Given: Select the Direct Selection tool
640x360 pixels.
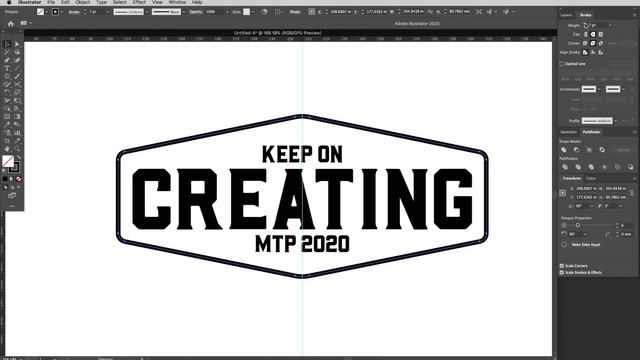Looking at the screenshot, I should tap(17, 44).
